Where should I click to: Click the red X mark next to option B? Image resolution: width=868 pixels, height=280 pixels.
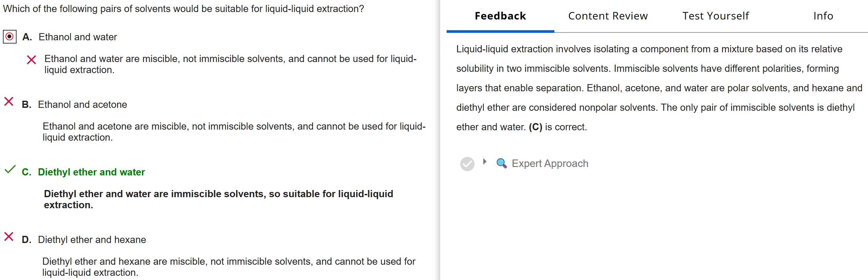click(x=9, y=102)
